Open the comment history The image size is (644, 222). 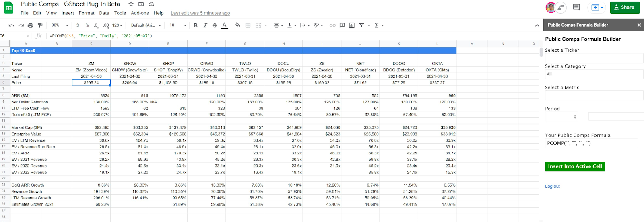tap(576, 7)
